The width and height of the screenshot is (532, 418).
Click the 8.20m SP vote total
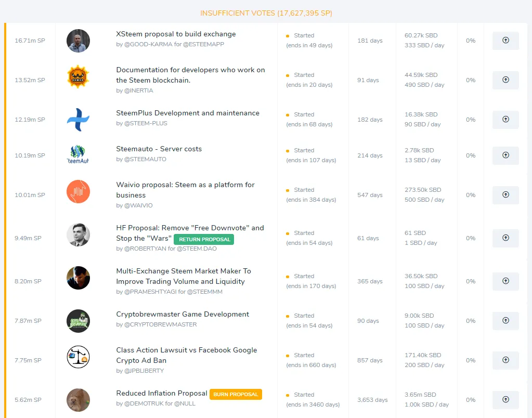click(x=28, y=281)
